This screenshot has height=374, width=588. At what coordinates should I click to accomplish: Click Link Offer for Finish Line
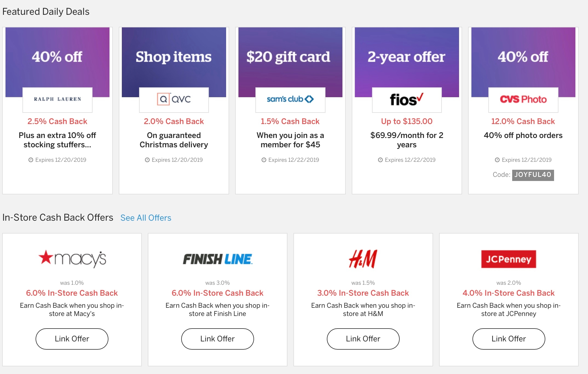(x=217, y=339)
